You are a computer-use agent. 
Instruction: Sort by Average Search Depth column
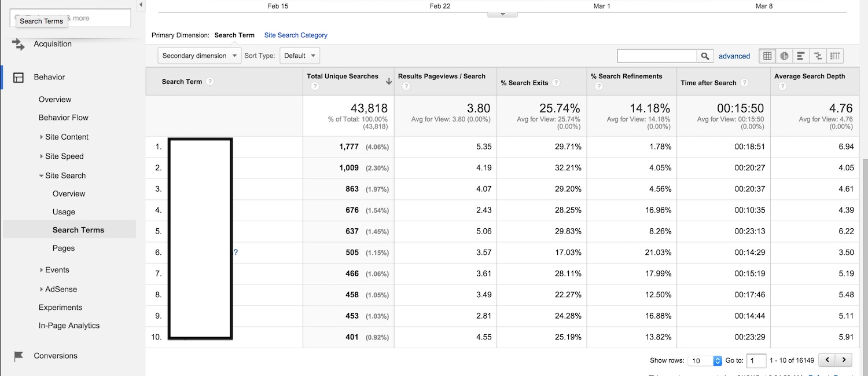click(x=810, y=76)
